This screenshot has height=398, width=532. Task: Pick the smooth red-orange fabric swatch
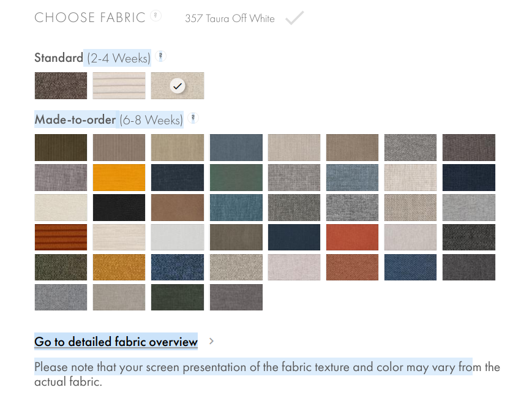[352, 238]
